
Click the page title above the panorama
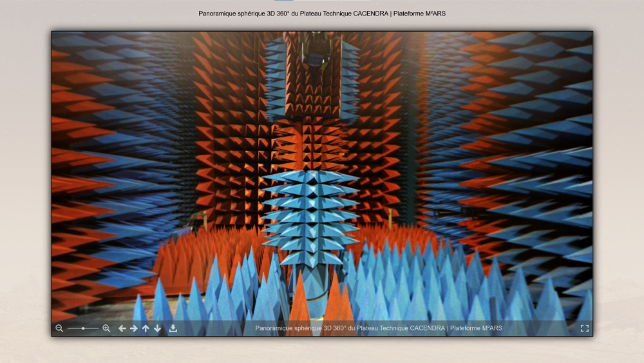click(x=322, y=13)
